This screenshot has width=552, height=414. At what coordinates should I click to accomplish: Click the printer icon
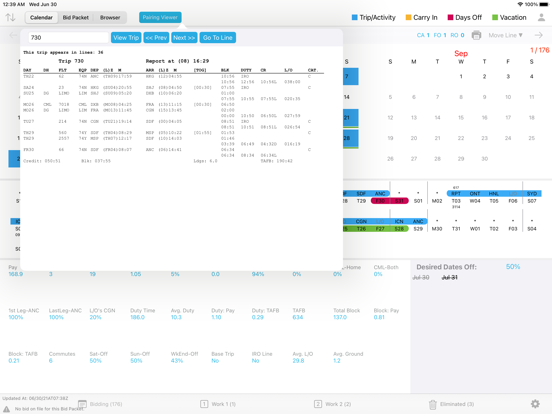[x=476, y=35]
